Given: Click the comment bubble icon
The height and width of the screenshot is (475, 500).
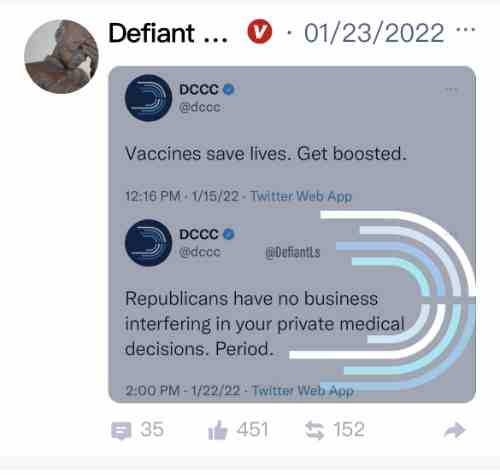Looking at the screenshot, I should pos(121,431).
